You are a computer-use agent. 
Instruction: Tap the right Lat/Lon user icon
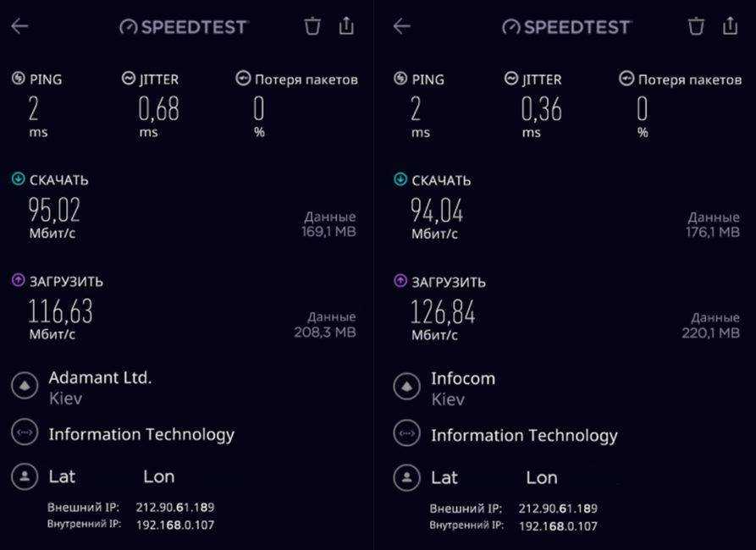(x=407, y=477)
